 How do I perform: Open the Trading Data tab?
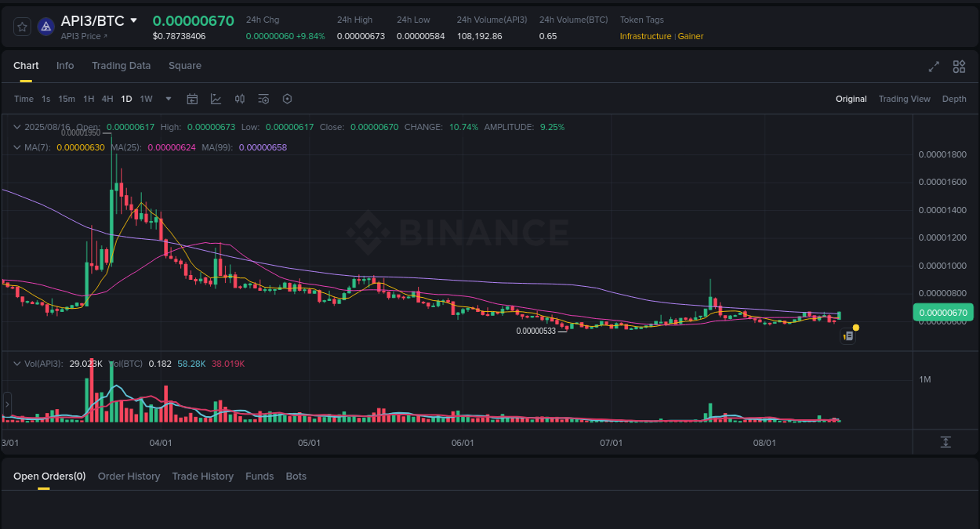coord(121,66)
